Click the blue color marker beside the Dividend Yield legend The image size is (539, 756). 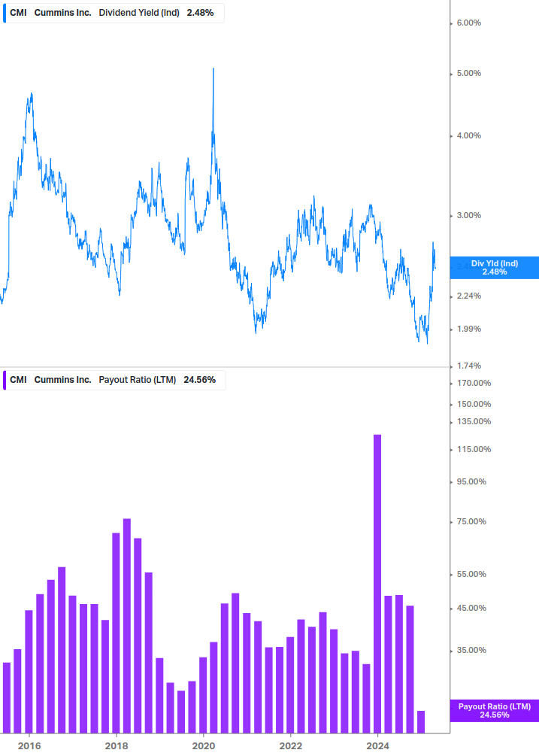point(5,13)
